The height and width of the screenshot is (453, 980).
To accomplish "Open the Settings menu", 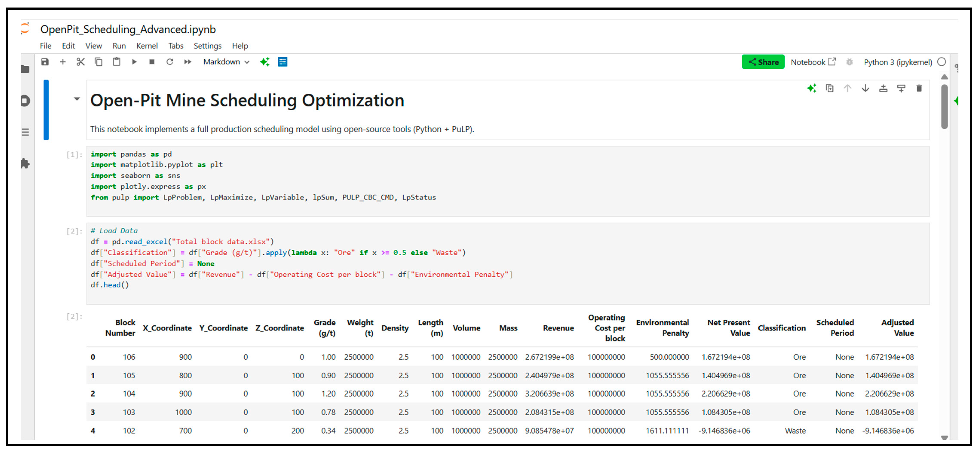I will [x=207, y=46].
